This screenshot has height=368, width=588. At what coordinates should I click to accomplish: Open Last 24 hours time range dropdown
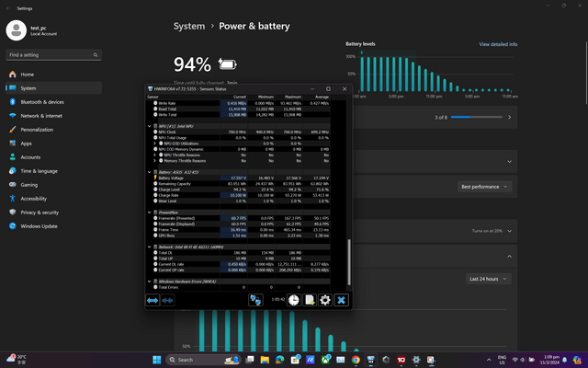488,279
